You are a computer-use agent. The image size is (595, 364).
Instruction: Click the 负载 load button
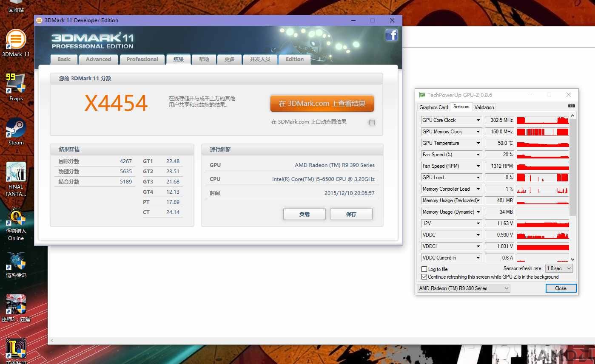coord(305,214)
